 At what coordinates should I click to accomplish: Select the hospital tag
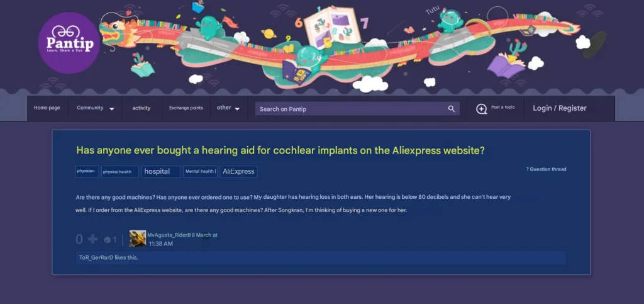point(161,172)
